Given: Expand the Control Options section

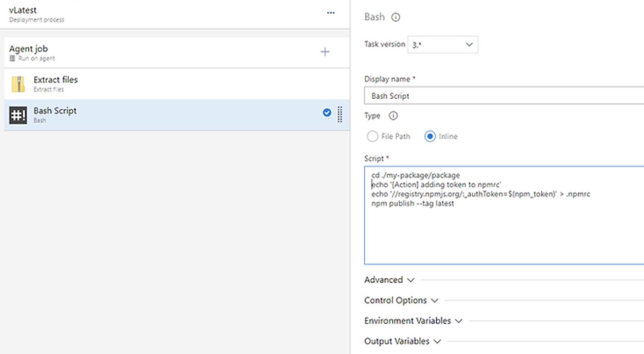Looking at the screenshot, I should coord(401,300).
